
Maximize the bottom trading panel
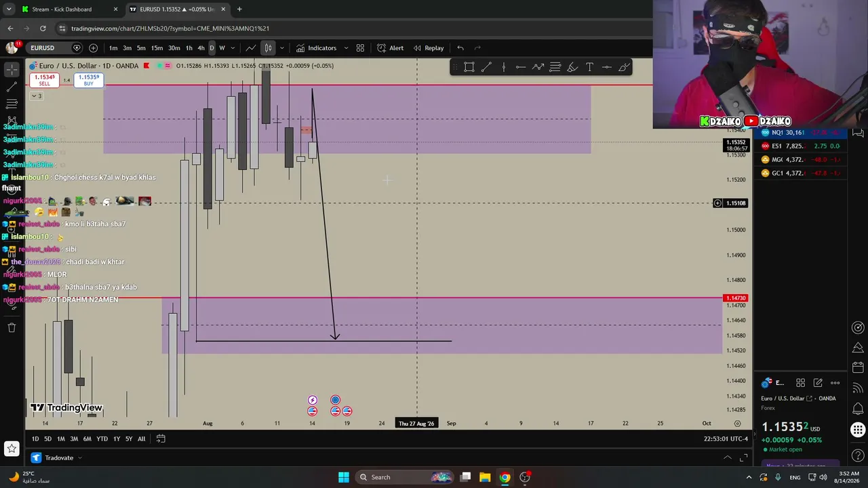pyautogui.click(x=745, y=458)
